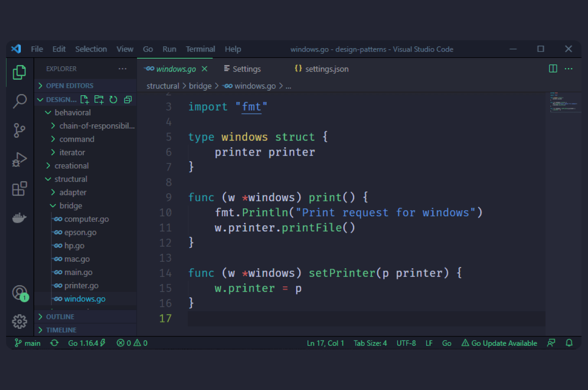Image resolution: width=588 pixels, height=390 pixels.
Task: Switch to the settings.json tab
Action: point(321,68)
